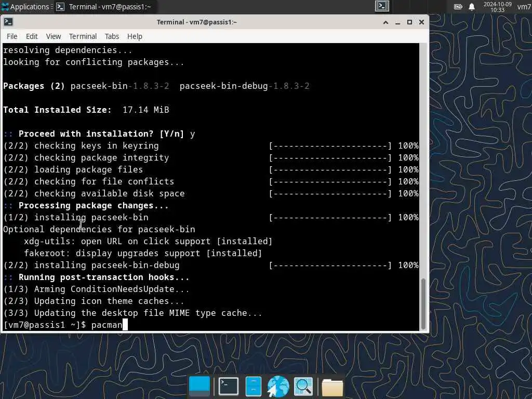Screen dimensions: 532x399
Task: Open the Tabs menu
Action: pos(112,36)
